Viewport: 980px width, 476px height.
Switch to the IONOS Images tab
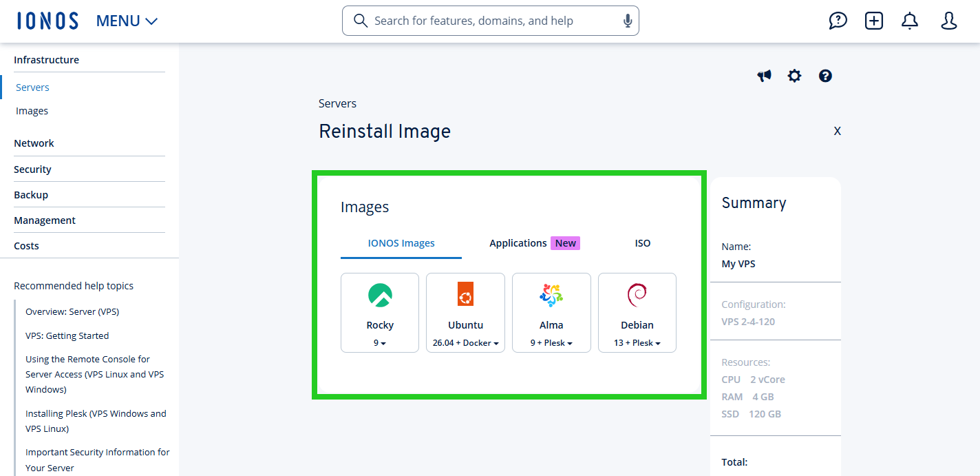[401, 243]
